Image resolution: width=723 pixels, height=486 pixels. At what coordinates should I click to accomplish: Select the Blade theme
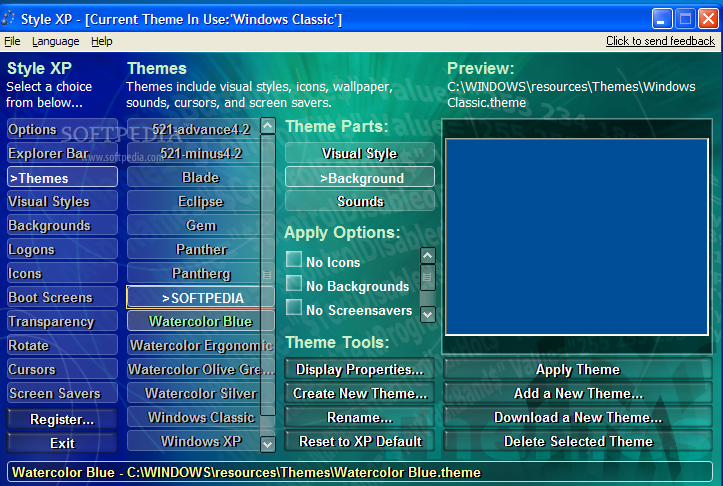194,178
